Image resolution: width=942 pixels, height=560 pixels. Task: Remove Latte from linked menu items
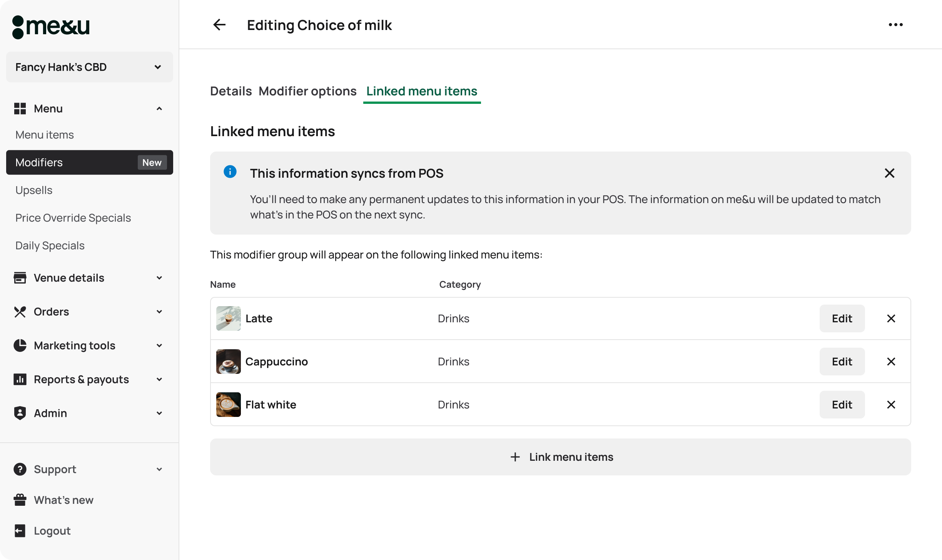[x=891, y=318]
